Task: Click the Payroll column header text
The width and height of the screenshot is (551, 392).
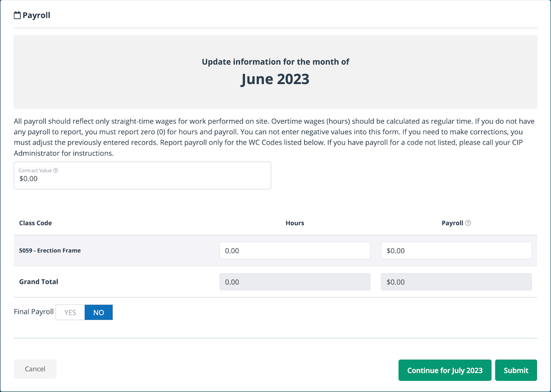Action: coord(452,223)
